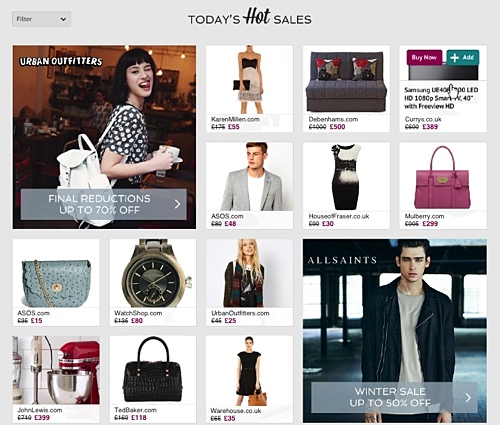The height and width of the screenshot is (425, 500).
Task: Click the Currys.co.uk retailer link
Action: click(x=423, y=119)
